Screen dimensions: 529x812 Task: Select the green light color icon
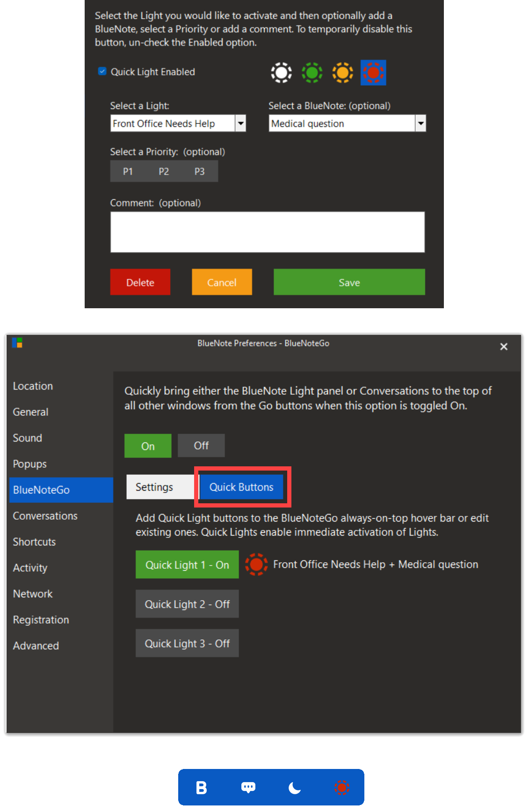tap(312, 72)
